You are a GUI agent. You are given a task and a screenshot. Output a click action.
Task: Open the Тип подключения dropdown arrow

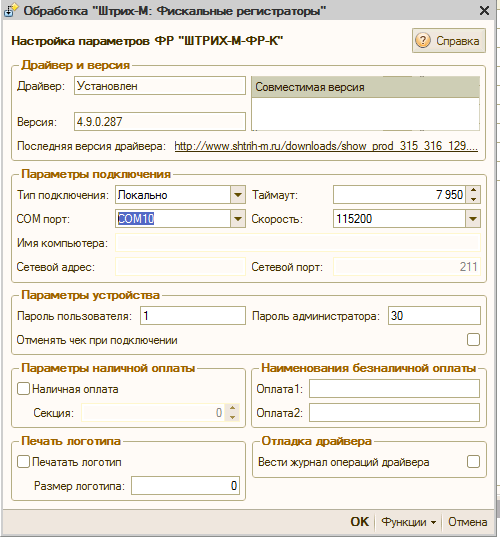[238, 195]
